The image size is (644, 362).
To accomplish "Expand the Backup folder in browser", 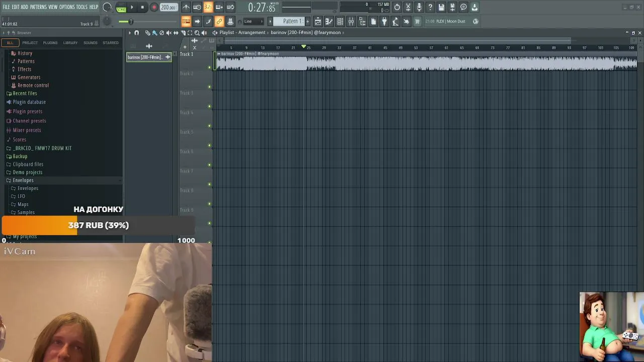I will click(x=20, y=156).
